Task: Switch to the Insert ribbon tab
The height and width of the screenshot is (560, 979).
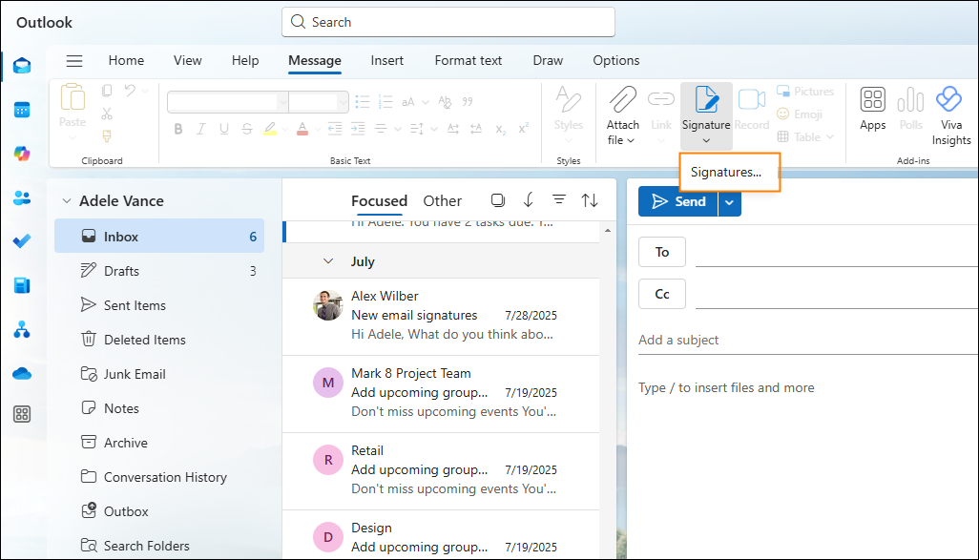Action: 387,60
